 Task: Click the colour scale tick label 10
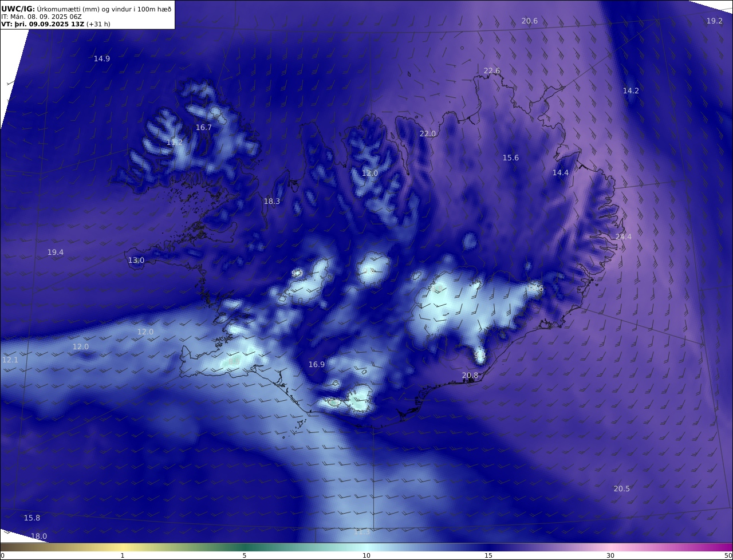pos(366,555)
